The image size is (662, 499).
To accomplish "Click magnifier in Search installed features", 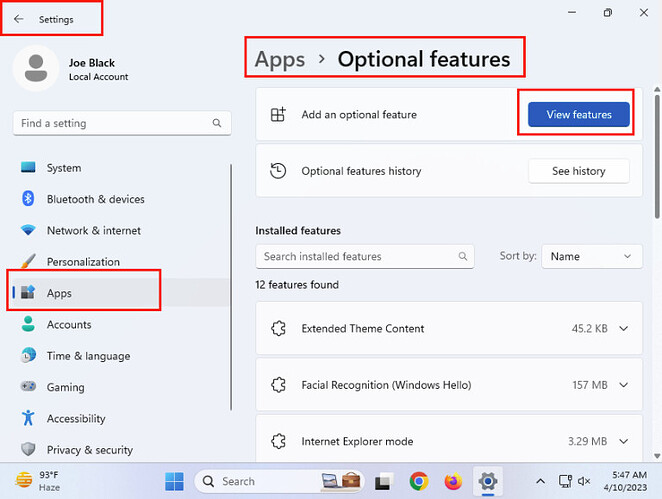I will (463, 256).
